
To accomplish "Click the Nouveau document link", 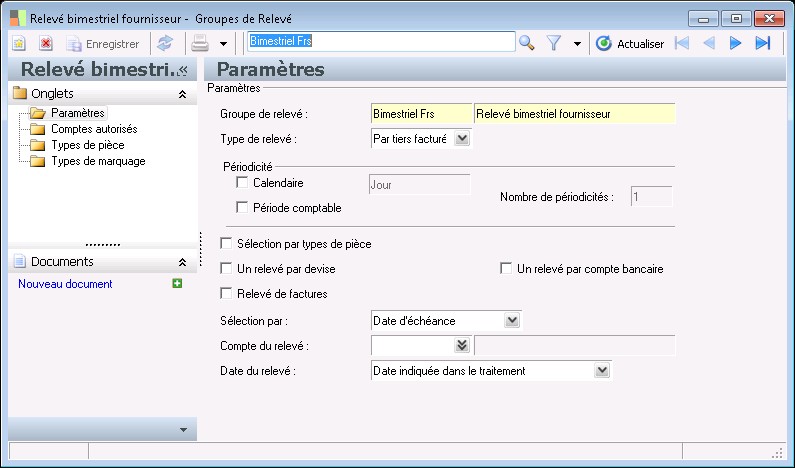I will [65, 284].
